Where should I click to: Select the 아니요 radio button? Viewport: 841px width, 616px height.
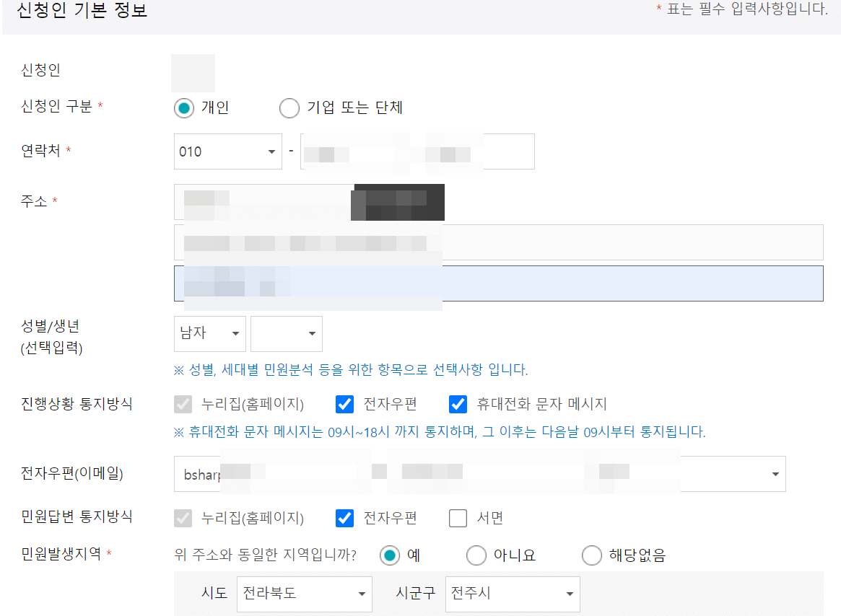476,555
